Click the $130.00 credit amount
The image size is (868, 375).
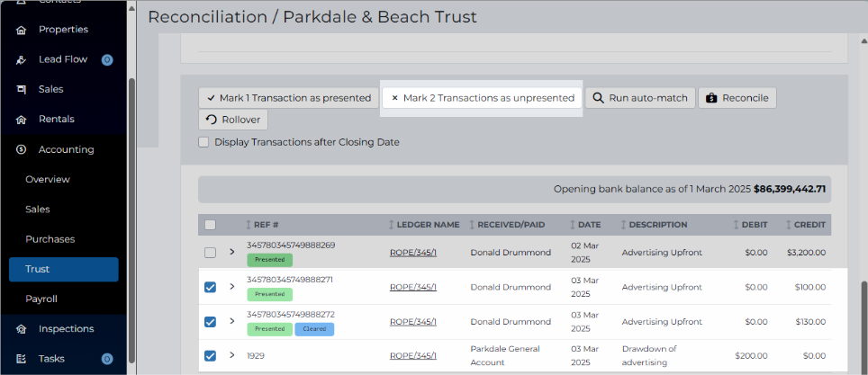[809, 321]
